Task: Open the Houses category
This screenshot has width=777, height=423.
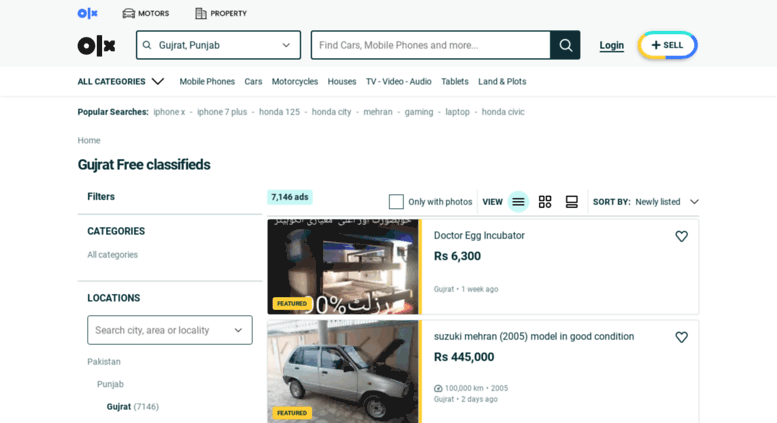Action: 342,81
